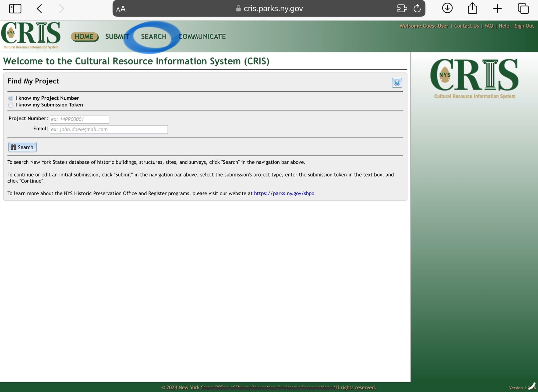Toggle Safari sidebar panel icon
Screen dimensions: 538x392
15,9
